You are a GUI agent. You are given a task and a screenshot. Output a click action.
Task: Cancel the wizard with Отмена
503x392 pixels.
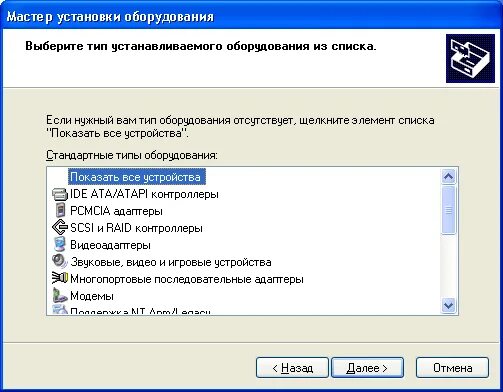pos(452,368)
